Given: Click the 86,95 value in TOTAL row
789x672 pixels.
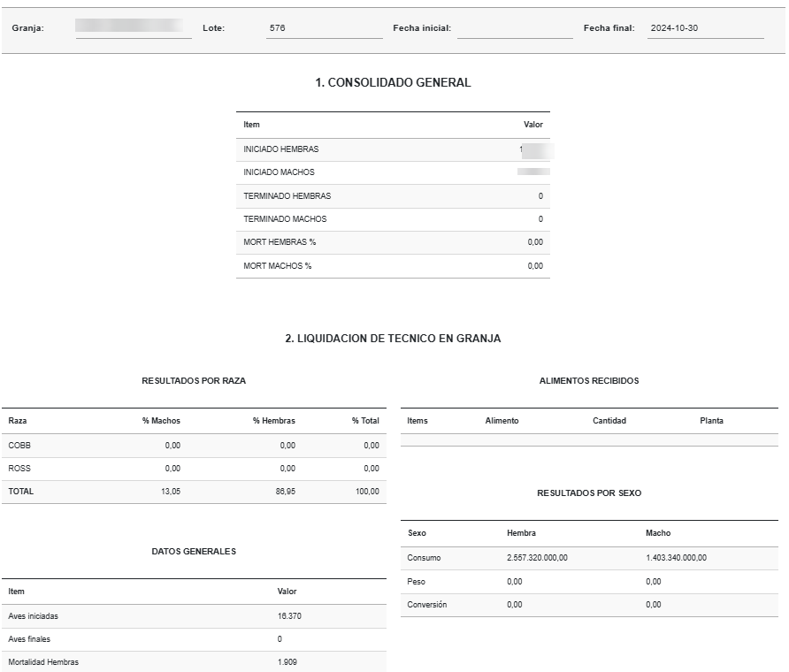Looking at the screenshot, I should [x=286, y=492].
